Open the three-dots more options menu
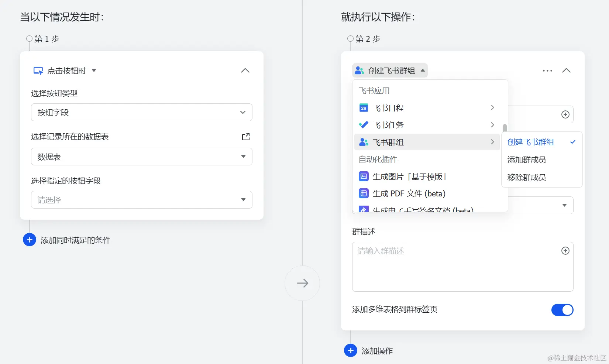Screen dimensions: 609x364 coord(548,71)
